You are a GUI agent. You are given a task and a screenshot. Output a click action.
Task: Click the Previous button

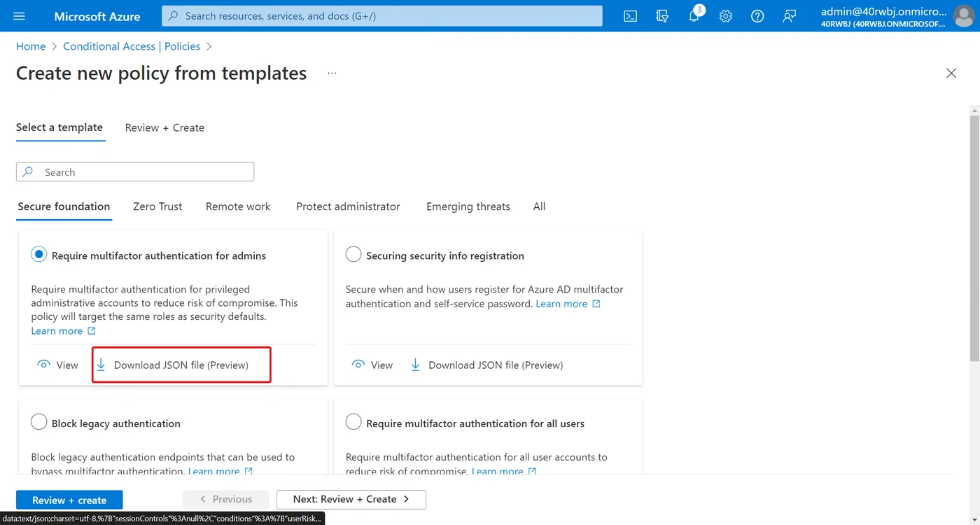[226, 499]
